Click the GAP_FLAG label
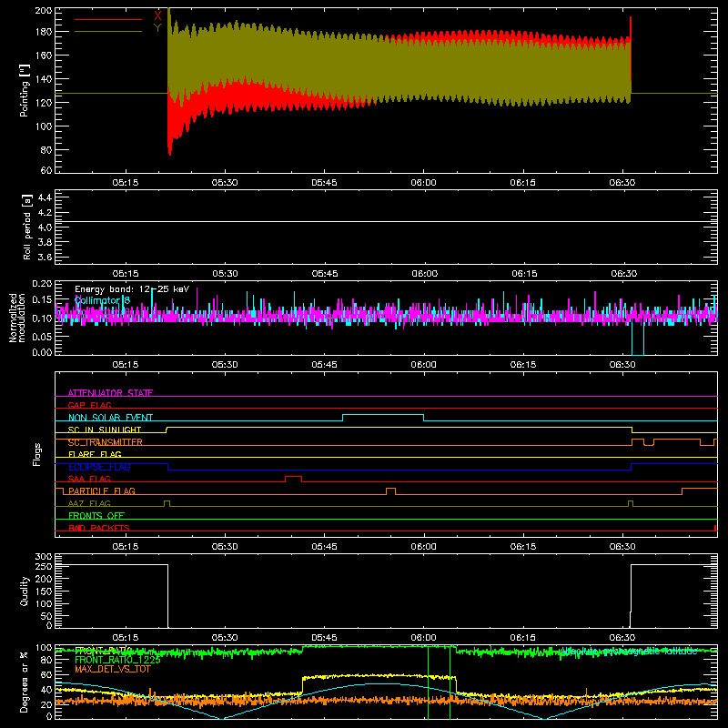 pos(89,405)
